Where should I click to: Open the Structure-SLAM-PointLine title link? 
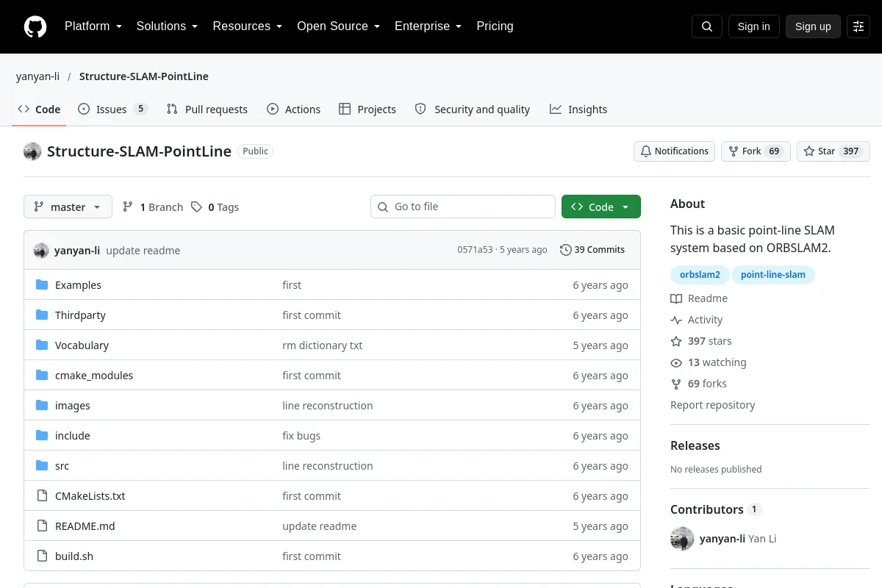[x=139, y=151]
